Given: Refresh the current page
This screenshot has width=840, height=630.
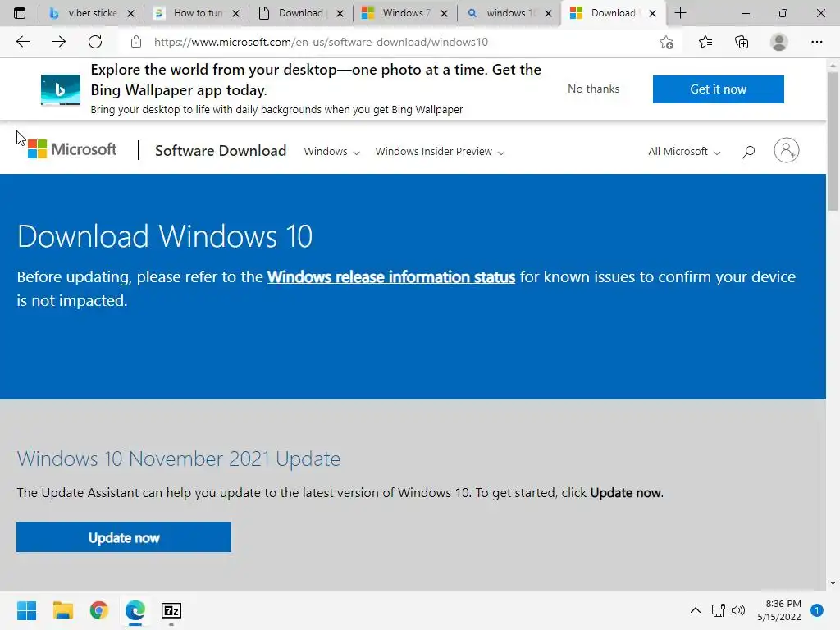Looking at the screenshot, I should 95,42.
